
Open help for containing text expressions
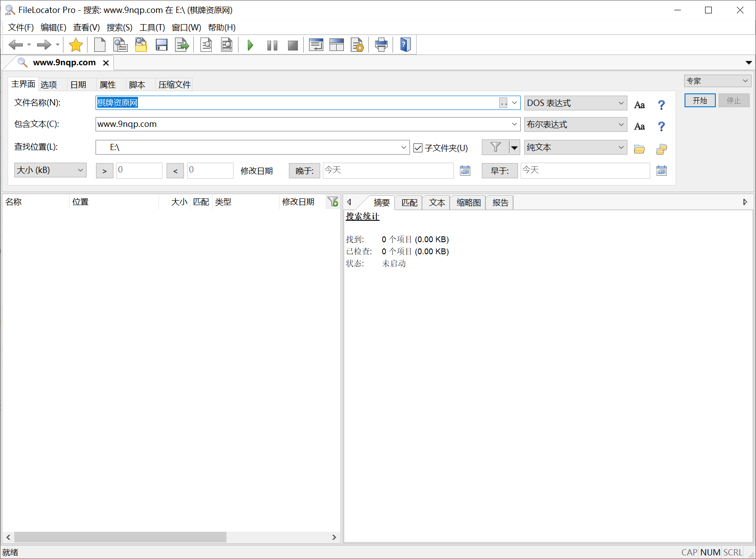click(x=661, y=126)
